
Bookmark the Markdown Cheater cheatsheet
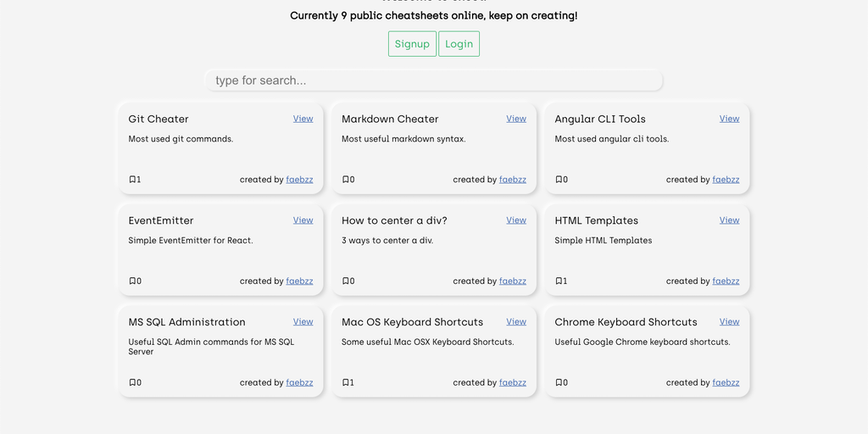point(346,180)
